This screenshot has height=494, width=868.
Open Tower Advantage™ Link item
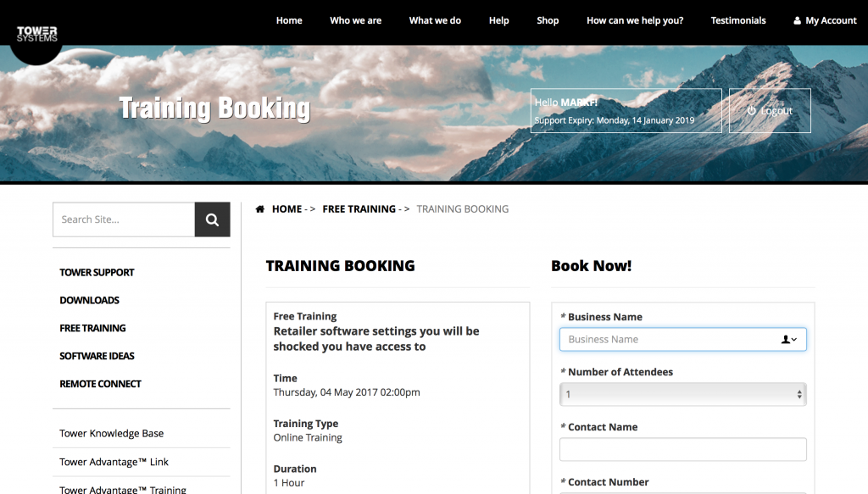pos(114,462)
